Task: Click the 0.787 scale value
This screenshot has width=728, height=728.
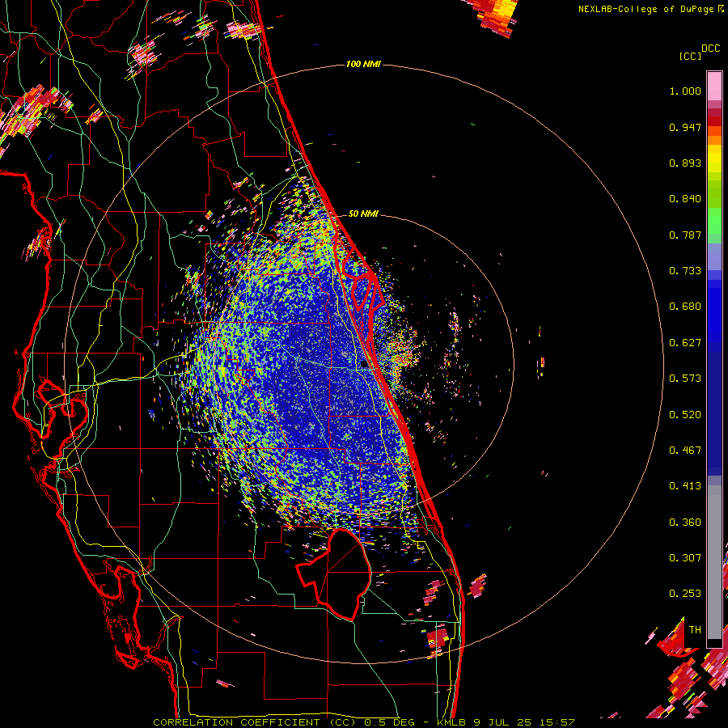Action: pos(685,235)
